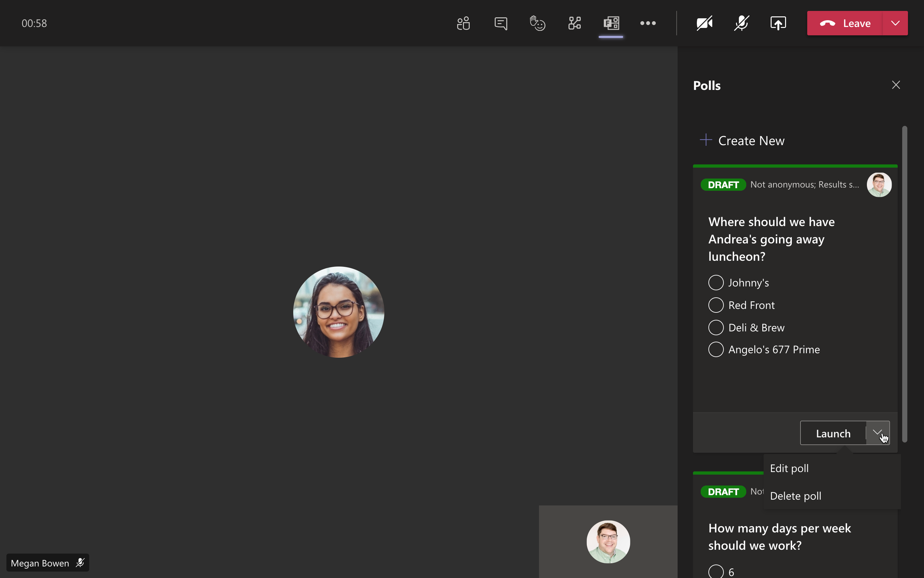Click the luncheon poll question text
The image size is (924, 578).
point(771,239)
